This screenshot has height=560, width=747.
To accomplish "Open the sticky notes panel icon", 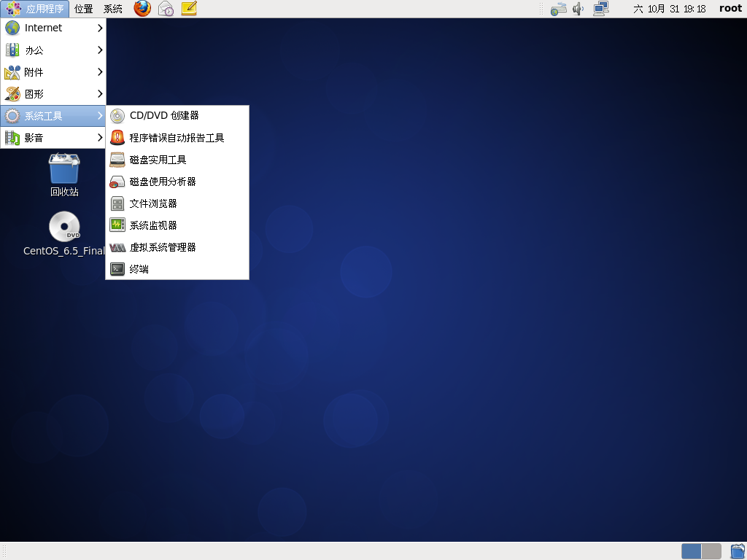I will pyautogui.click(x=189, y=9).
